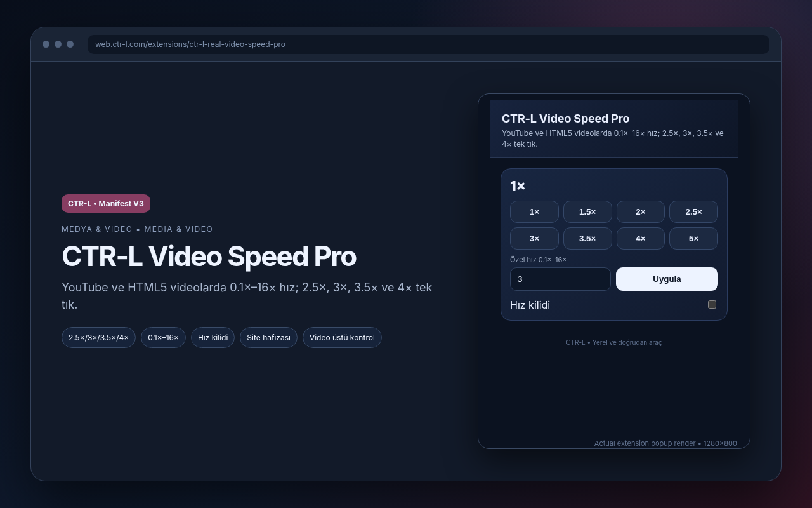Pick the 3× speed preset

point(534,239)
